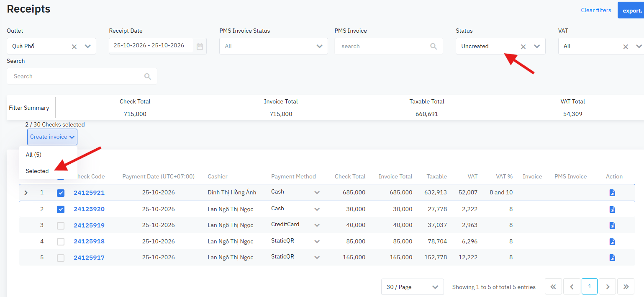Image resolution: width=644 pixels, height=297 pixels.
Task: Open the Receipt Date calendar picker icon
Action: (200, 46)
